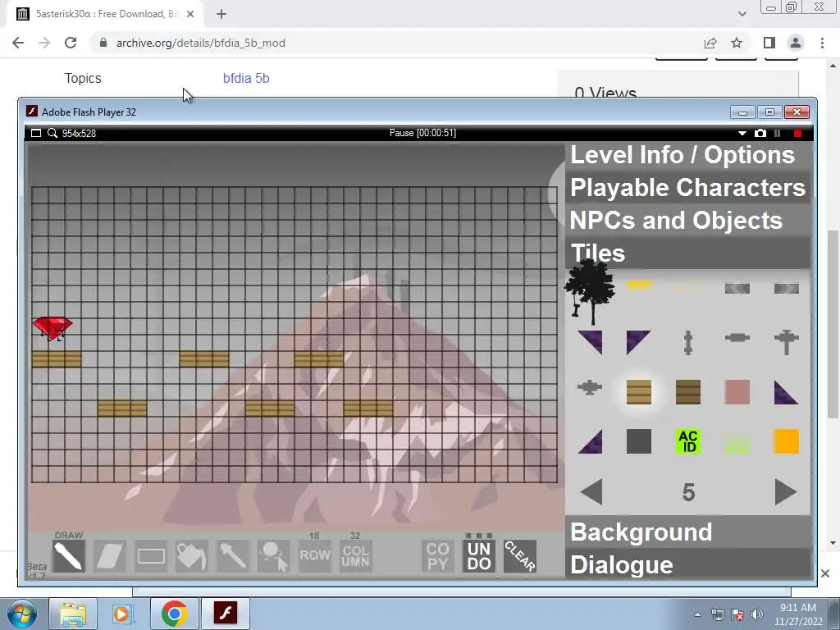The height and width of the screenshot is (630, 840).
Task: Show hidden tray icons arrow
Action: [697, 615]
